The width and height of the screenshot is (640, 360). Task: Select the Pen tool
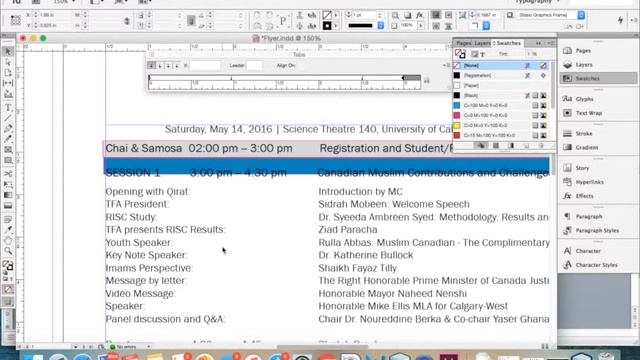(x=8, y=129)
